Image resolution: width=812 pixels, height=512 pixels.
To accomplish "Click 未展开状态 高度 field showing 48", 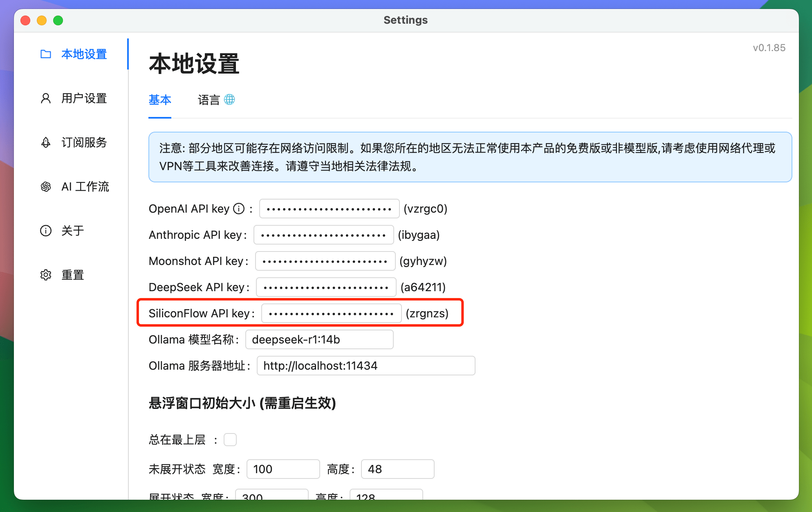I will (x=397, y=469).
